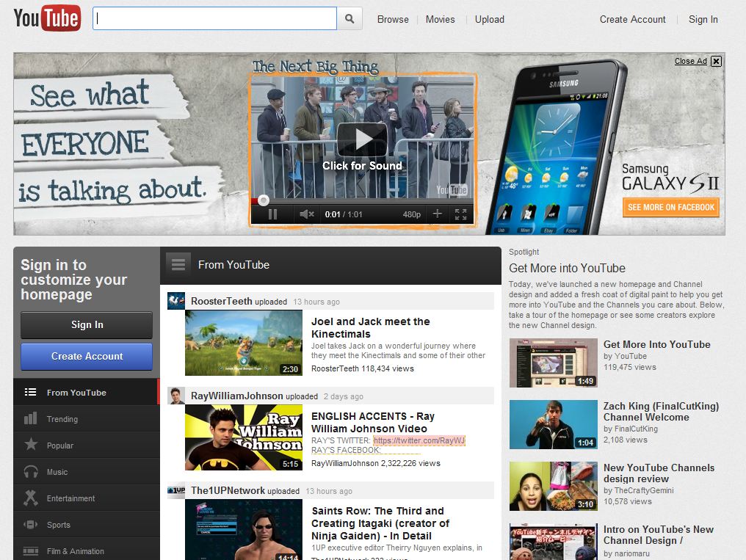Open the Zach King channel welcome thumbnail
Image resolution: width=746 pixels, height=560 pixels.
(x=554, y=423)
